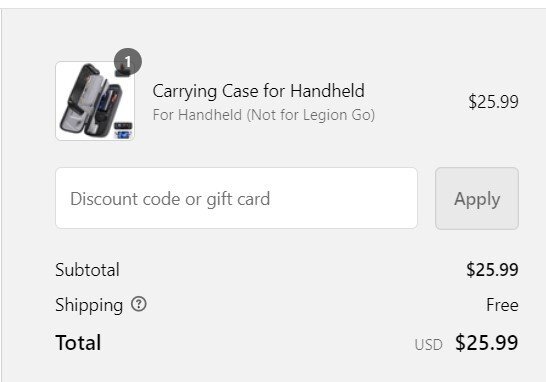Click the bold total amount $25.99
The width and height of the screenshot is (546, 382).
(x=487, y=343)
